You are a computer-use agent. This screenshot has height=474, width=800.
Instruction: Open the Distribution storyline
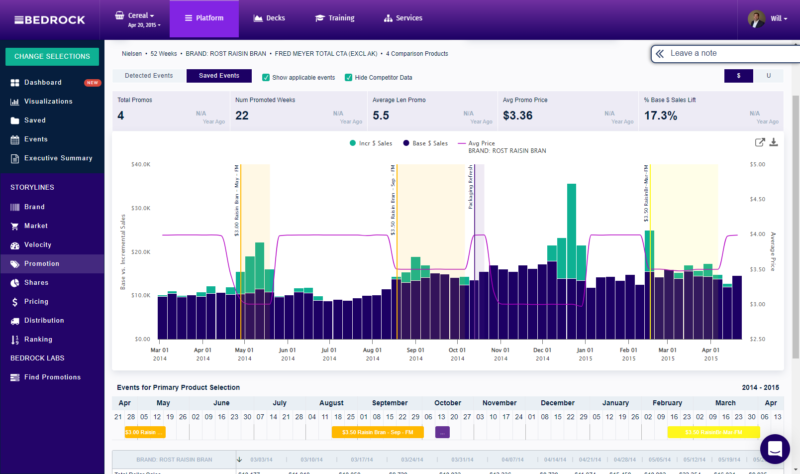(x=44, y=320)
